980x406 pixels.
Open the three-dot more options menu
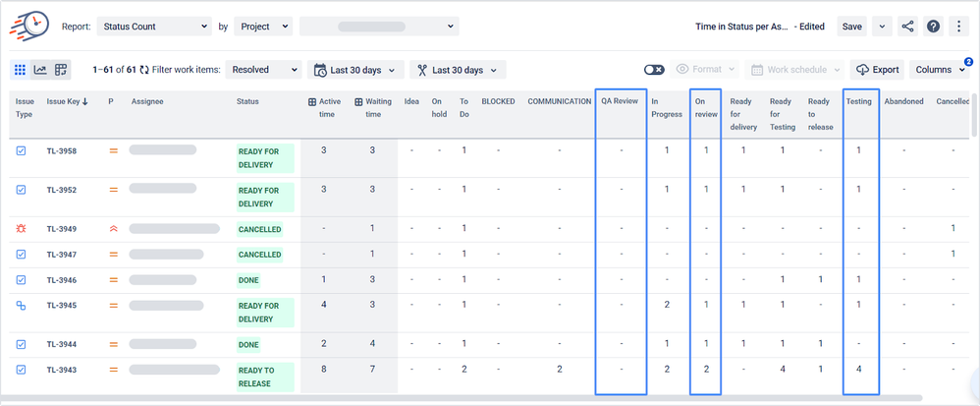coord(958,27)
